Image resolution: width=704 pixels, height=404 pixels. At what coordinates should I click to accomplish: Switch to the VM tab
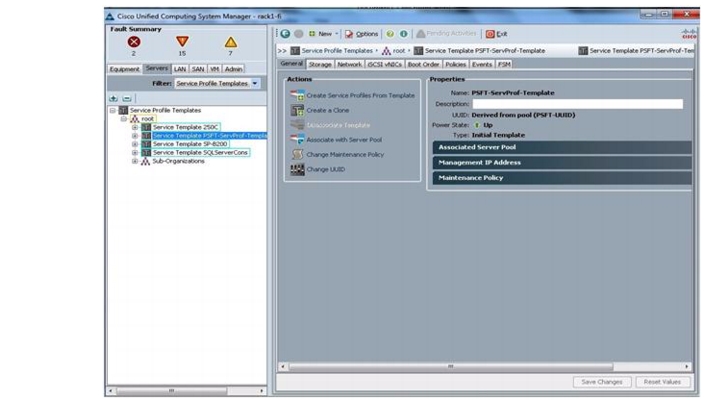[215, 69]
